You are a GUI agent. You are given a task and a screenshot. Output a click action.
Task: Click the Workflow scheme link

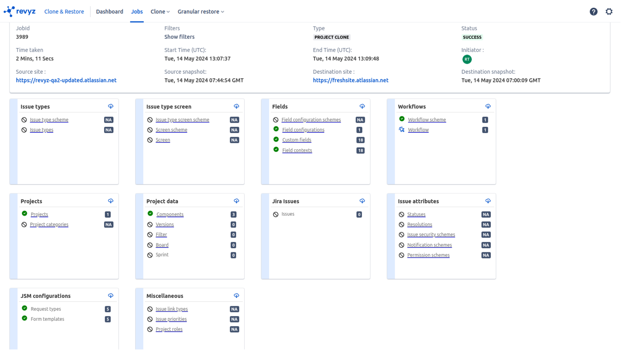point(427,120)
